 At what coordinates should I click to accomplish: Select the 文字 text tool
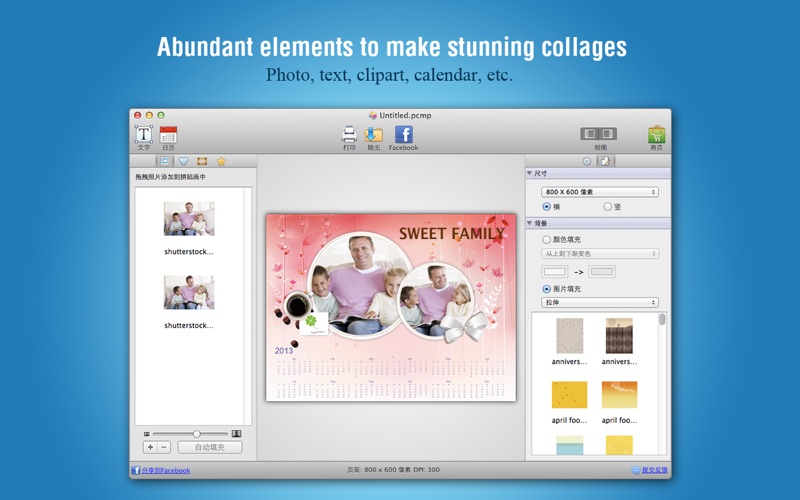pos(143,135)
